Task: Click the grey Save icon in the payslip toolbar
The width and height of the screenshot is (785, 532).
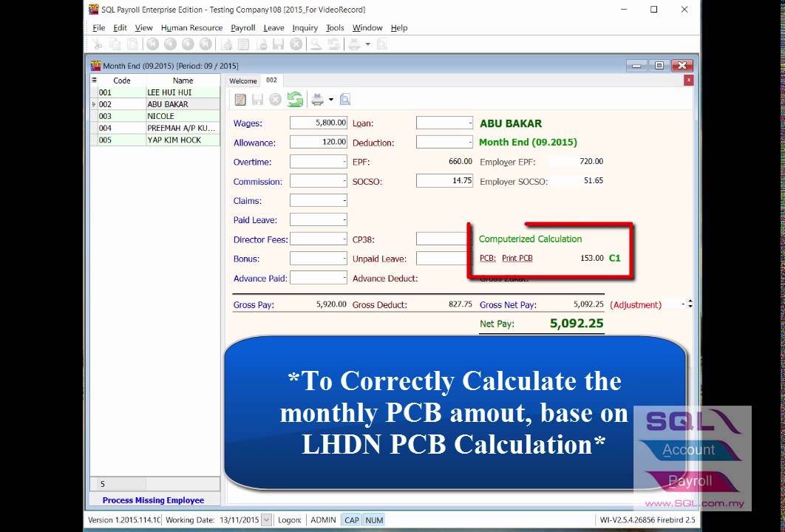Action: point(257,100)
